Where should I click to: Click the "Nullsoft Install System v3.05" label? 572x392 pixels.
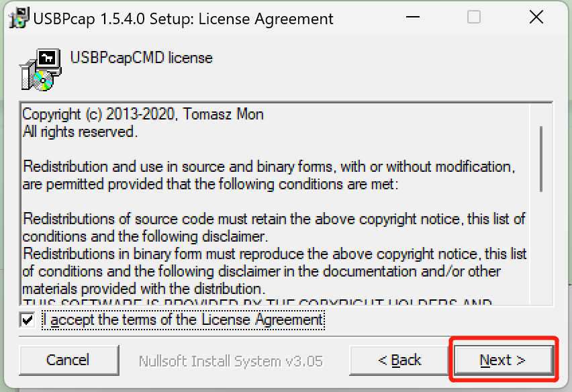(x=230, y=360)
